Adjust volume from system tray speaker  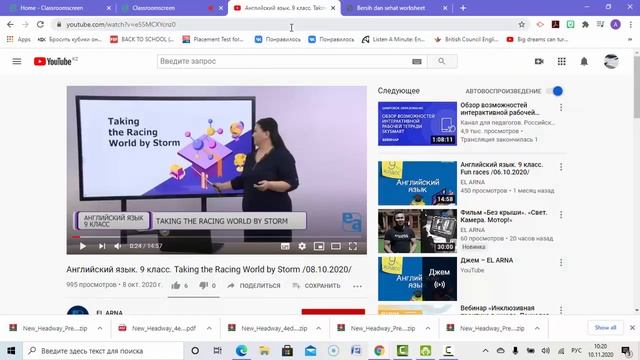[x=546, y=351]
